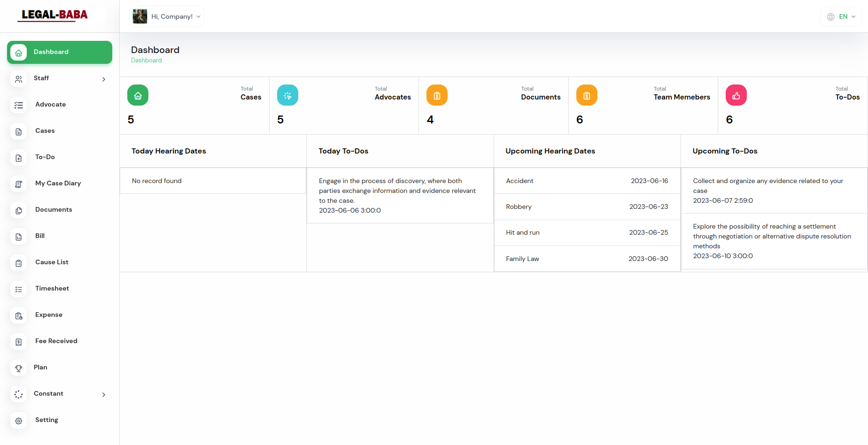Click the My Case Diary icon
Image resolution: width=868 pixels, height=445 pixels.
pyautogui.click(x=19, y=184)
